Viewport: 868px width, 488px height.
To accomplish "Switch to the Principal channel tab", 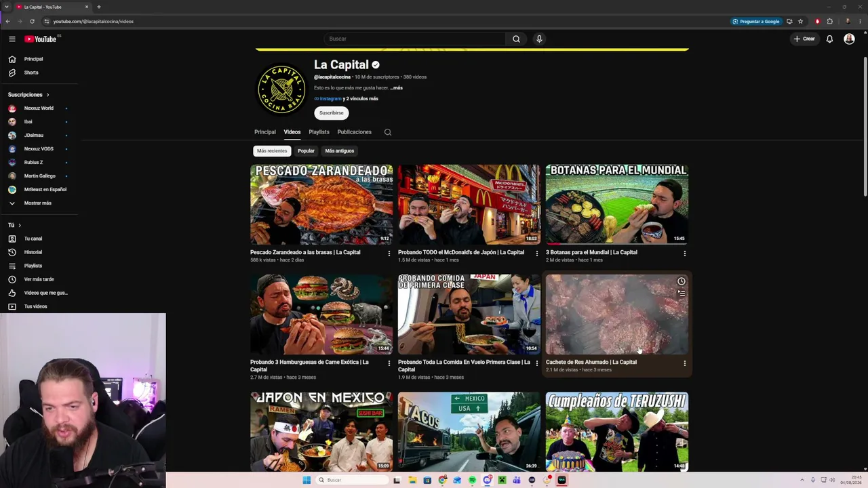I will (265, 132).
